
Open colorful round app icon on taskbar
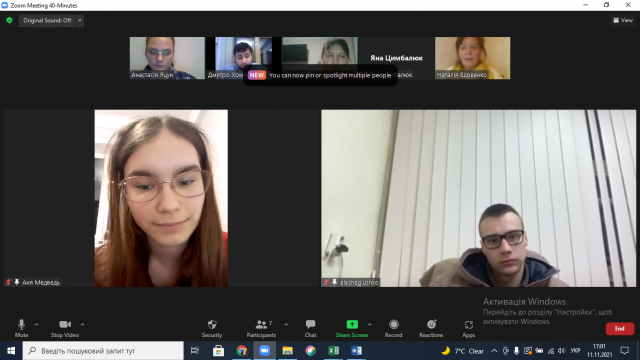311,351
